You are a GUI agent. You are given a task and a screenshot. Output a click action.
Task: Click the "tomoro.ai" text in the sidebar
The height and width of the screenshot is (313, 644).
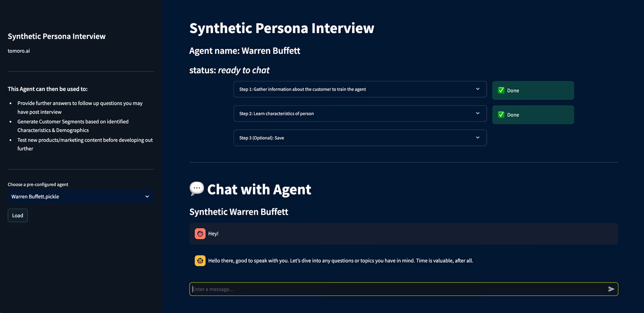tap(19, 51)
